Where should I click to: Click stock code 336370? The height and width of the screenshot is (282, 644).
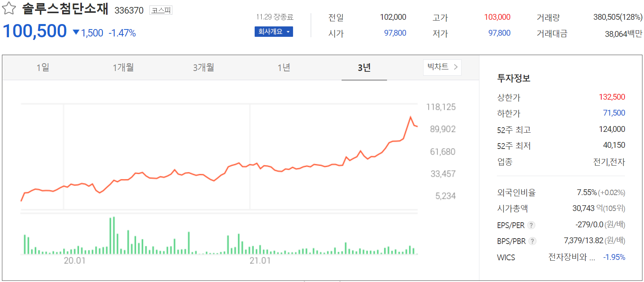[129, 10]
